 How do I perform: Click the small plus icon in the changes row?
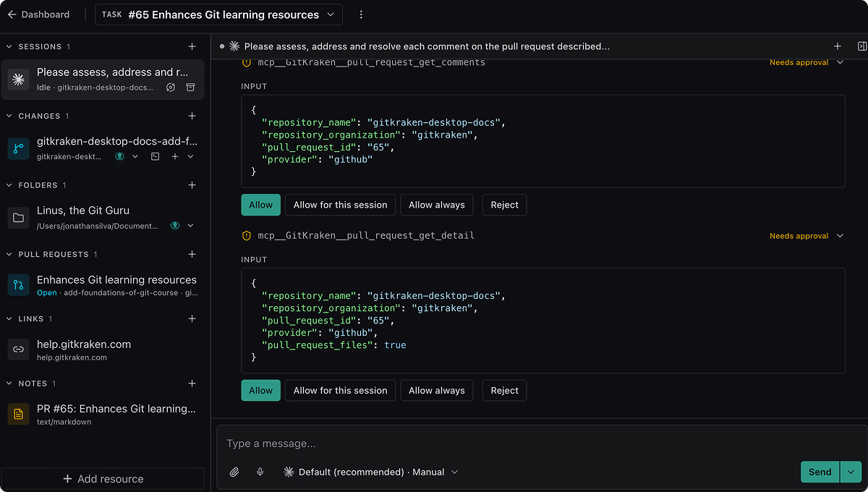(x=174, y=156)
